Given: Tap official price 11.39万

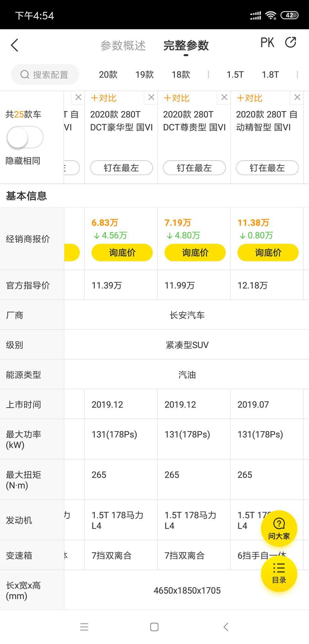Looking at the screenshot, I should pyautogui.click(x=107, y=285).
